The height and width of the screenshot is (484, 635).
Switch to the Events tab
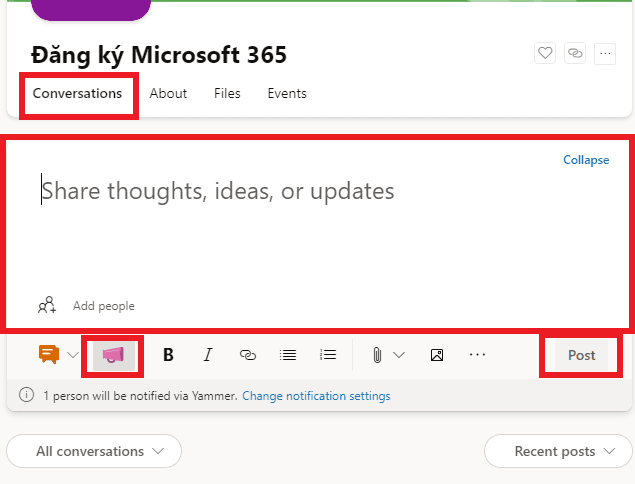tap(287, 94)
